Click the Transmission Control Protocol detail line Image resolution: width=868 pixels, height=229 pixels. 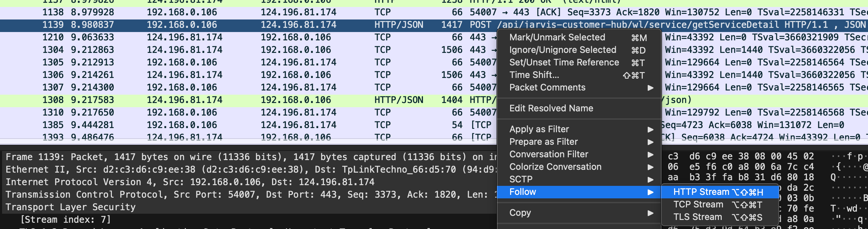pos(243,195)
